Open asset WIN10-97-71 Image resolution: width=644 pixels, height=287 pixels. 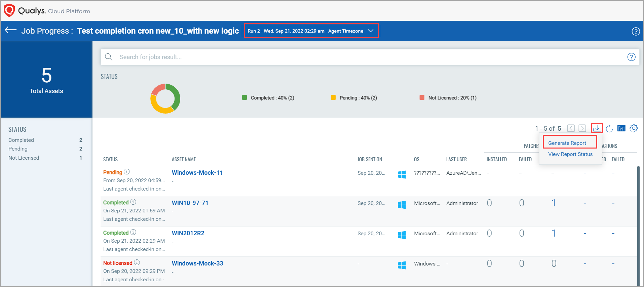click(190, 203)
